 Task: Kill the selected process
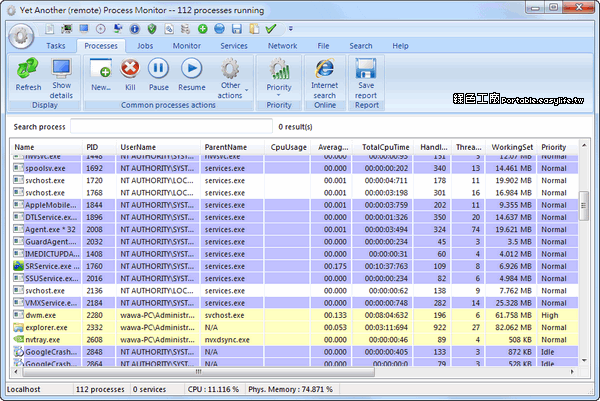[130, 75]
